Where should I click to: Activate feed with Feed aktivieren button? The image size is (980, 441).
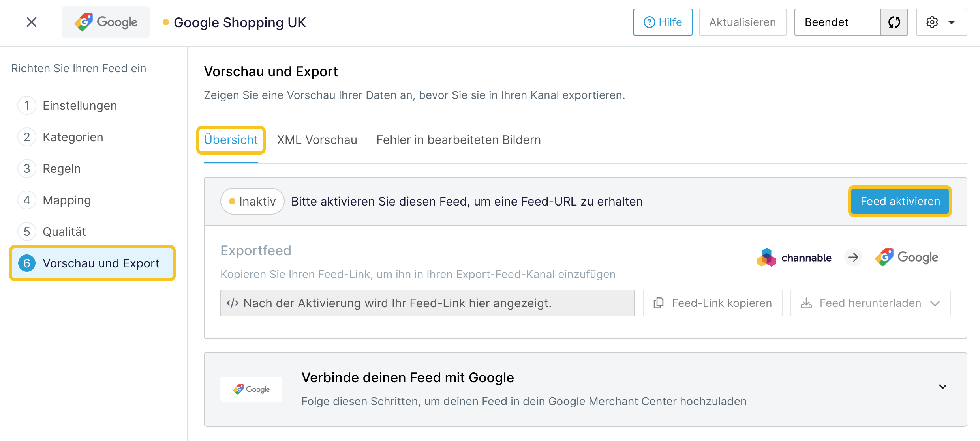pos(900,201)
